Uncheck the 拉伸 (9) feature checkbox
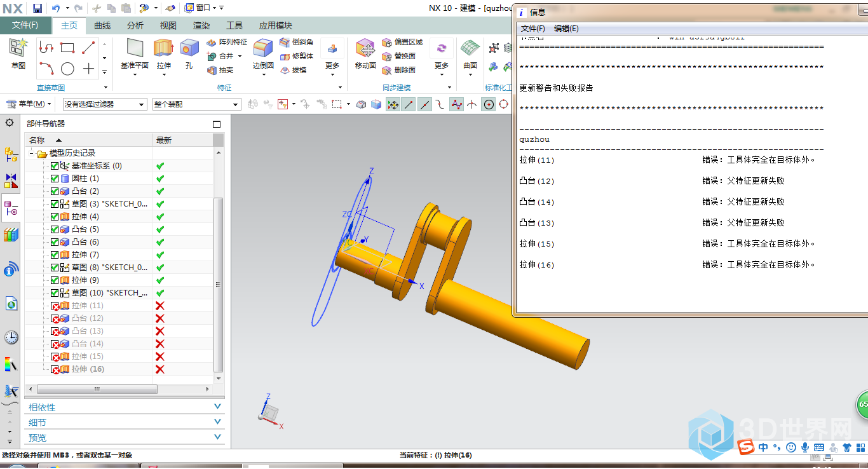Image resolution: width=868 pixels, height=469 pixels. (54, 280)
